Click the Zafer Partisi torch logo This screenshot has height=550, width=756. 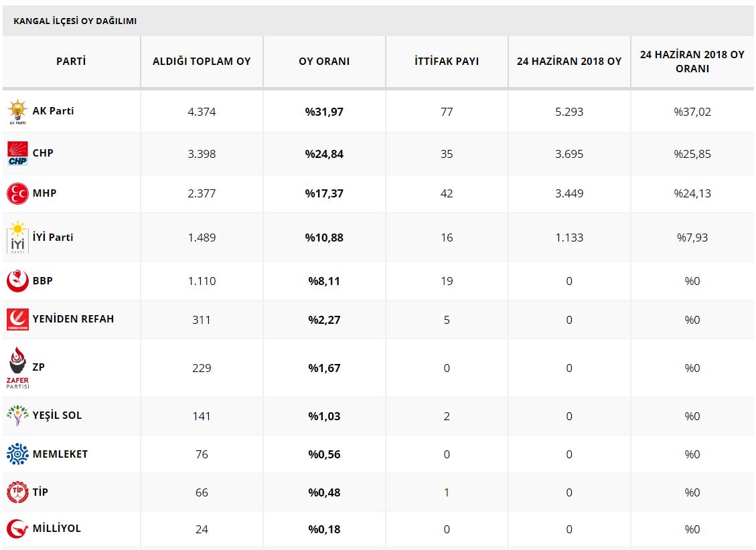(17, 367)
